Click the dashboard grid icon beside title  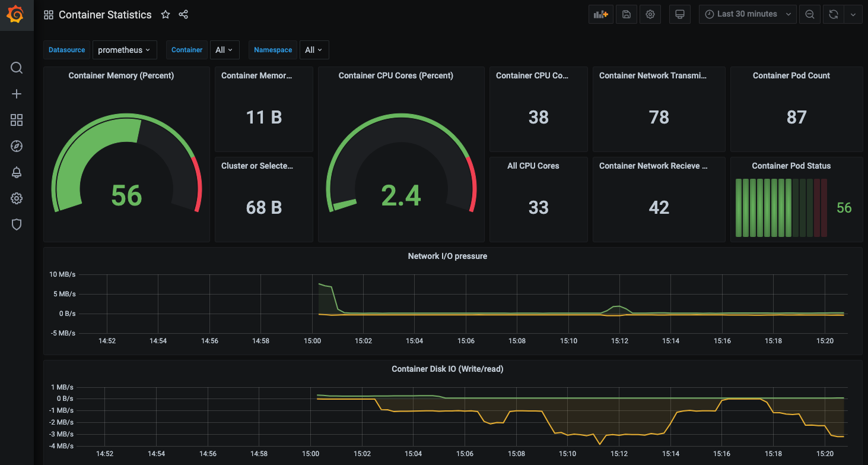click(49, 15)
